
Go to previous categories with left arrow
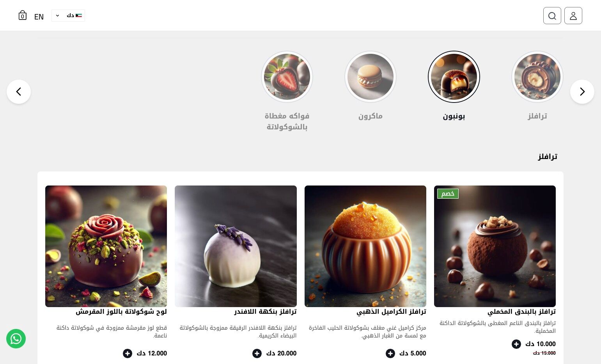[x=19, y=92]
